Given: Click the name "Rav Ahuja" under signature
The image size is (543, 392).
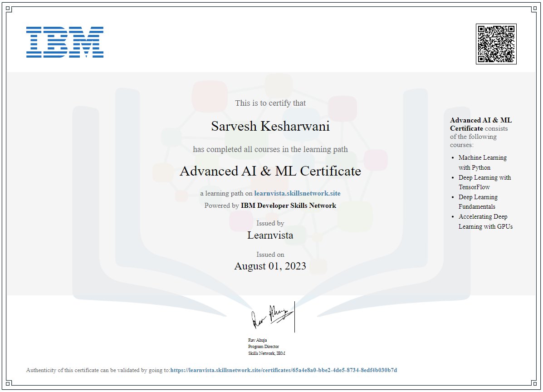Looking at the screenshot, I should point(257,340).
